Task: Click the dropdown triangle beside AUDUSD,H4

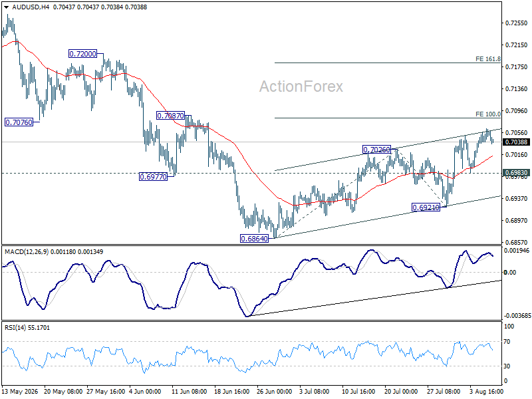Action: (7, 7)
